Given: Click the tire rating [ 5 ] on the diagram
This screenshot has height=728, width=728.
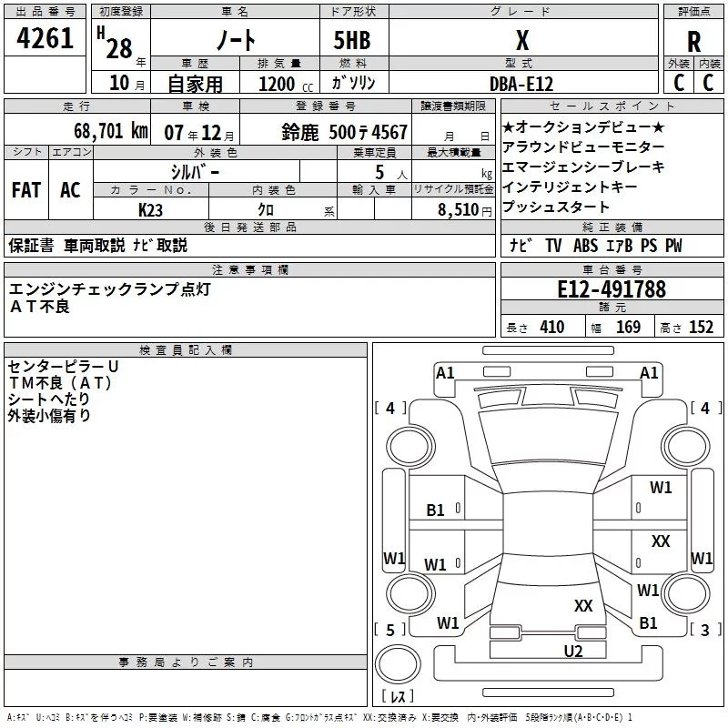Looking at the screenshot, I should [390, 630].
